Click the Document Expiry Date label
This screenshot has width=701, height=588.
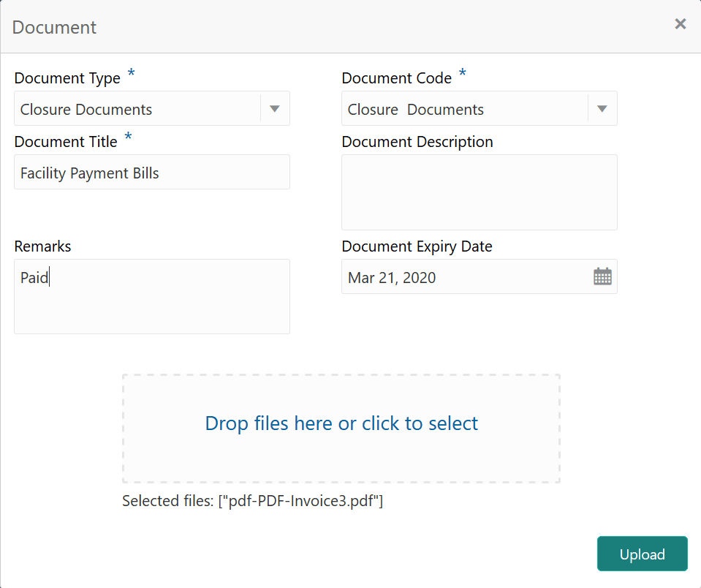pyautogui.click(x=417, y=246)
